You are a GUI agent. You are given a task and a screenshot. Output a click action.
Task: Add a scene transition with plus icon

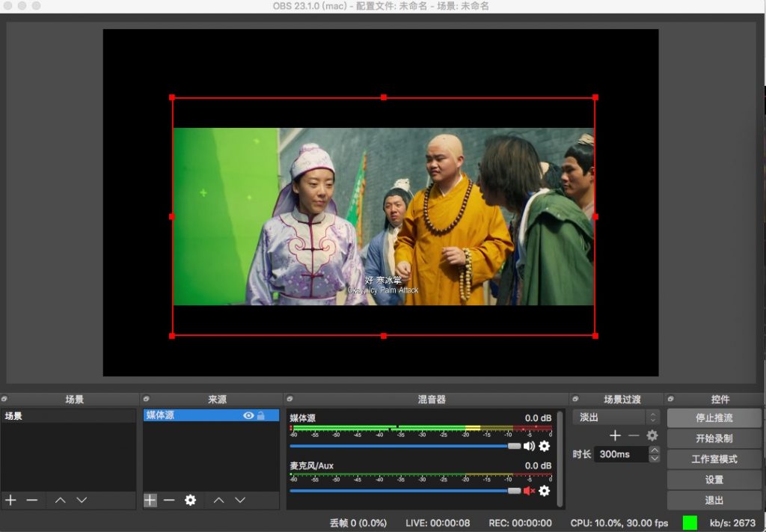click(615, 435)
